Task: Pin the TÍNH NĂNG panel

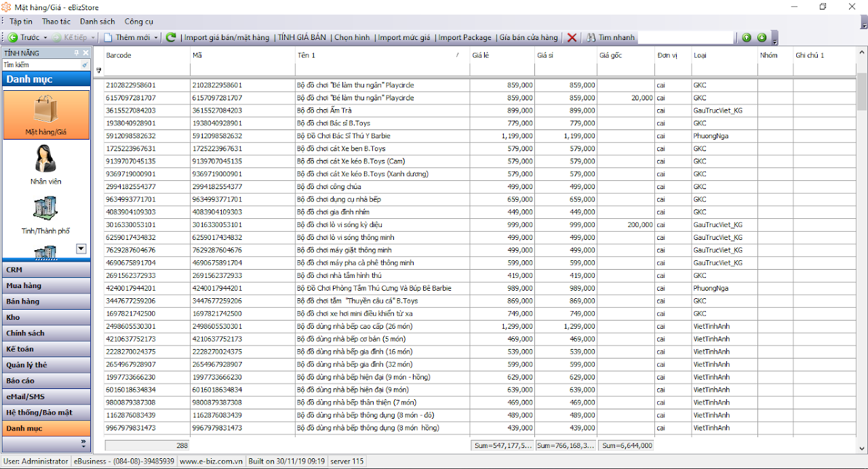Action: 77,53
